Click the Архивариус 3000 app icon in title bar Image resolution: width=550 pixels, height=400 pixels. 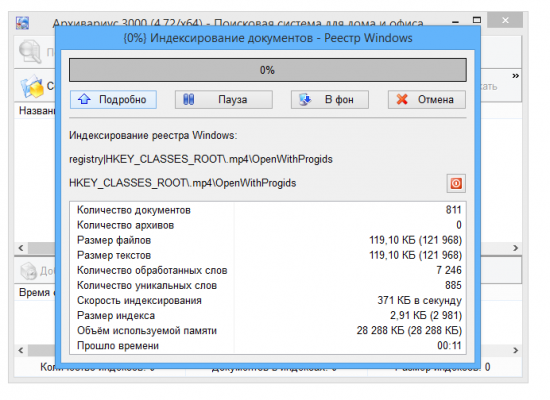pyautogui.click(x=22, y=23)
